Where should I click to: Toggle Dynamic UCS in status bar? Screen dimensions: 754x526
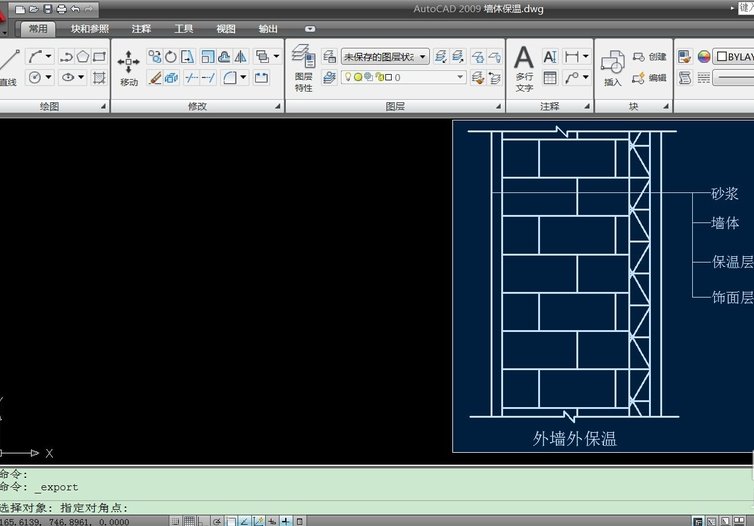point(258,521)
